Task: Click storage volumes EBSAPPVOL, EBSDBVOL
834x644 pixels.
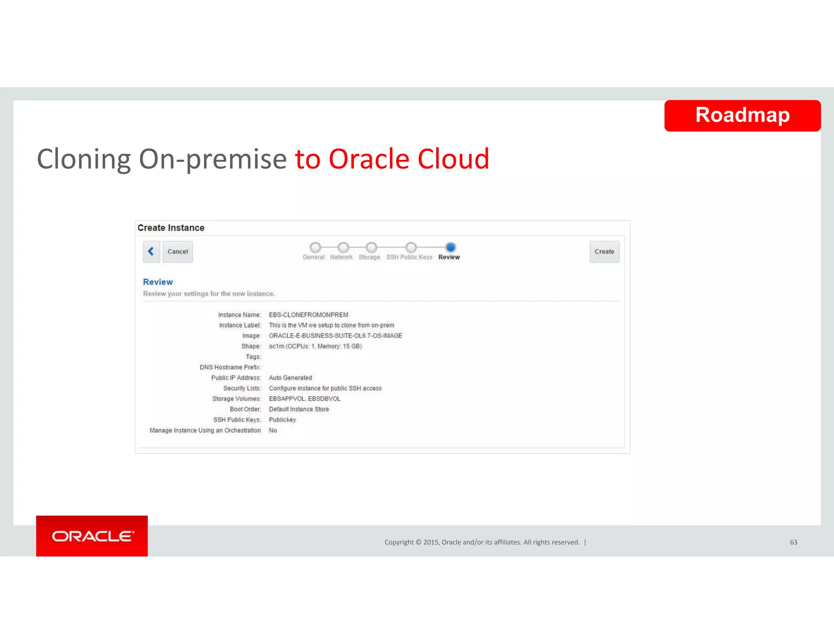Action: (x=305, y=399)
